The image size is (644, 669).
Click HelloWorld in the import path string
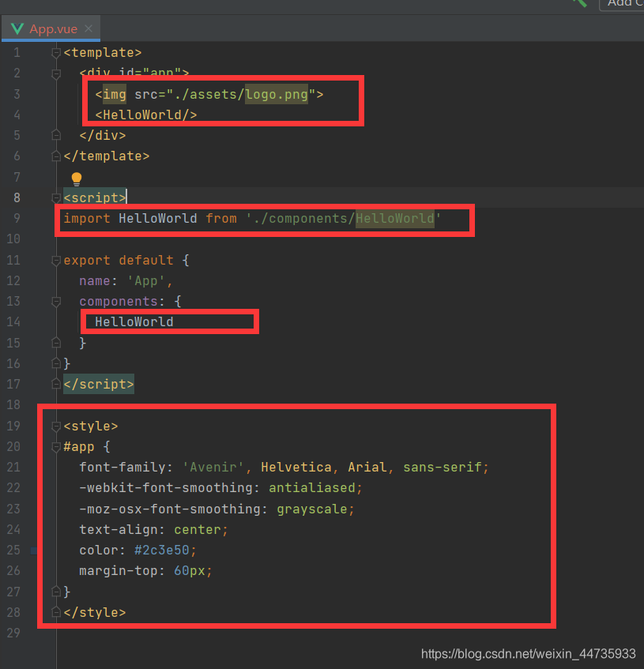pos(395,219)
